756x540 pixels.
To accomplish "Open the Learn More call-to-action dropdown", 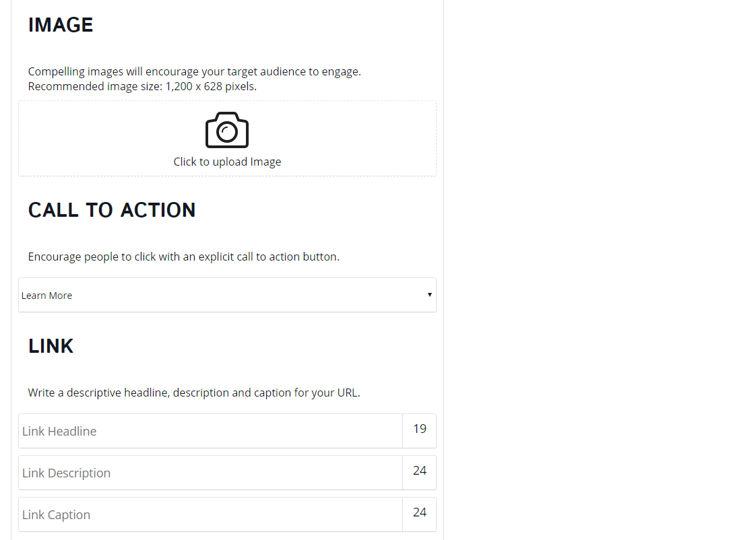I will (227, 295).
